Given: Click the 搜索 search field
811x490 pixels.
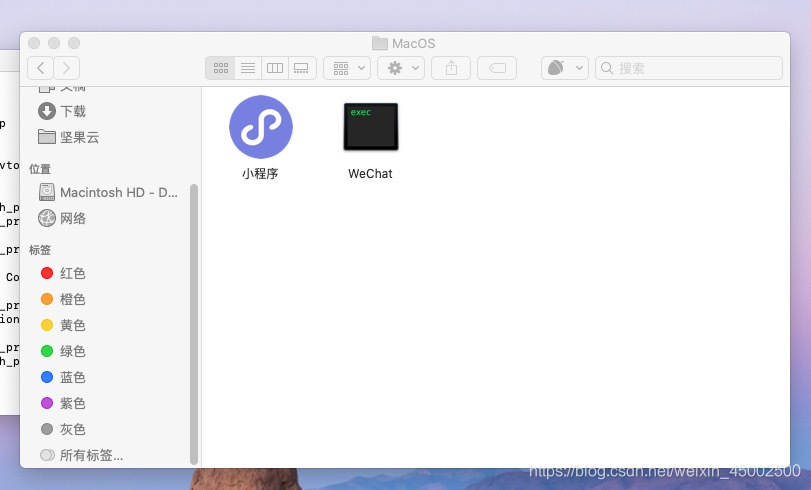Looking at the screenshot, I should click(689, 68).
